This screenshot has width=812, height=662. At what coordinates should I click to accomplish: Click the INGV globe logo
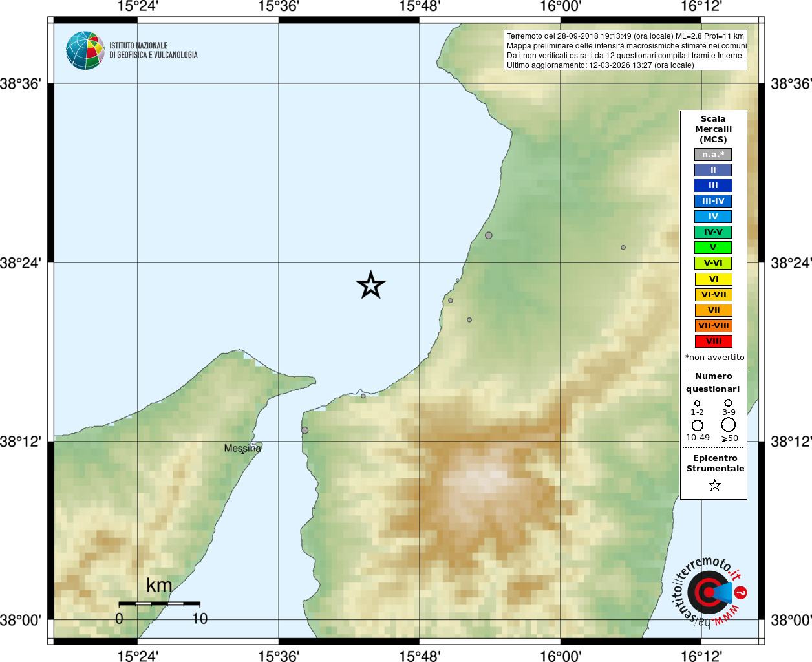85,50
